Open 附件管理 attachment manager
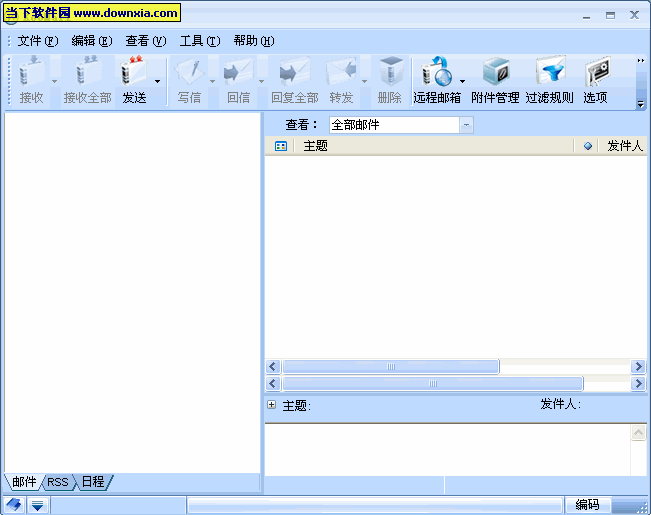The image size is (651, 515). click(495, 80)
